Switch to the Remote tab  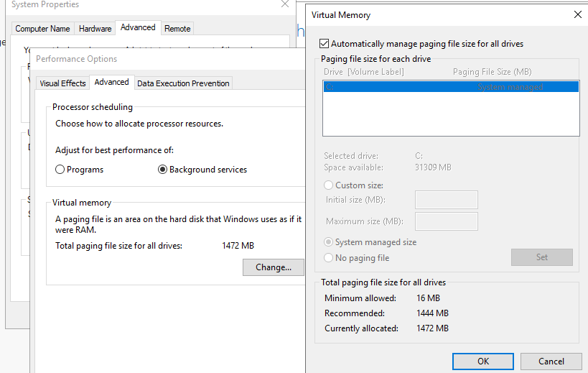[177, 29]
